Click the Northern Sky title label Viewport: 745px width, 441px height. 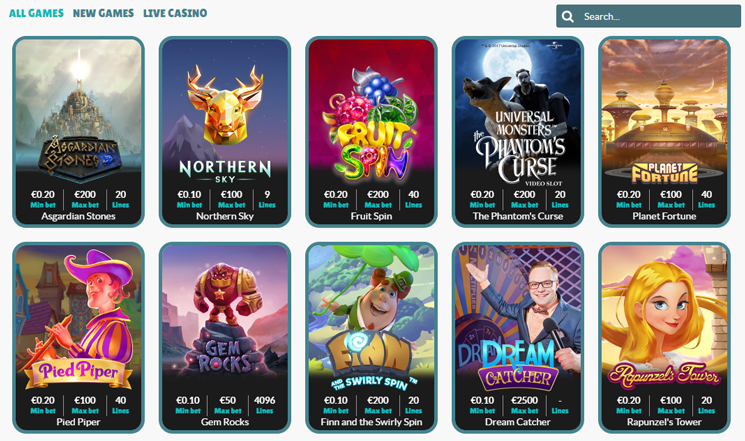(225, 216)
